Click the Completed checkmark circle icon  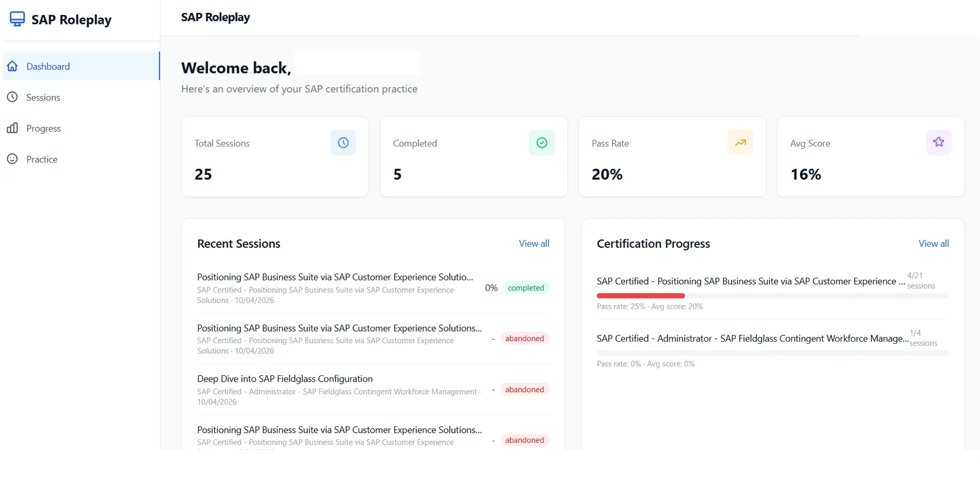tap(542, 143)
